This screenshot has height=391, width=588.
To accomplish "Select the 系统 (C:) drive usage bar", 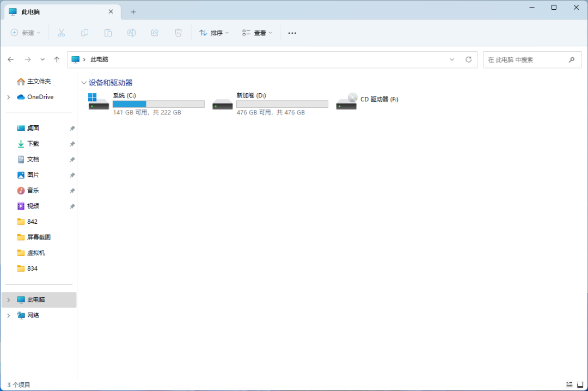I will pos(158,104).
